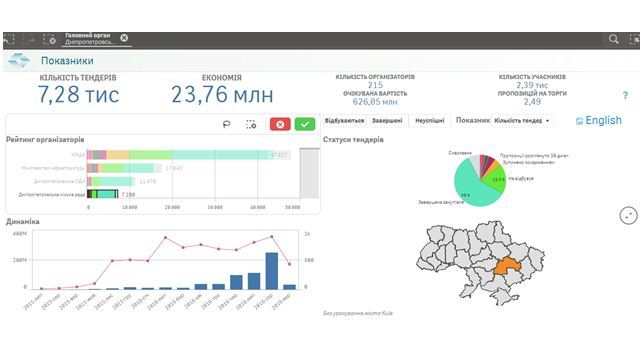Click the circular map navigation icon
640x360 pixels.
pos(628,215)
